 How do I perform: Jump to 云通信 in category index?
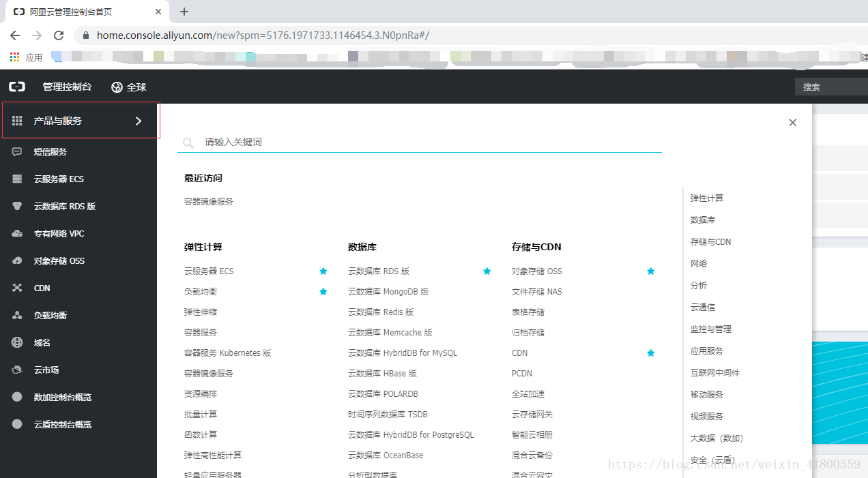703,308
